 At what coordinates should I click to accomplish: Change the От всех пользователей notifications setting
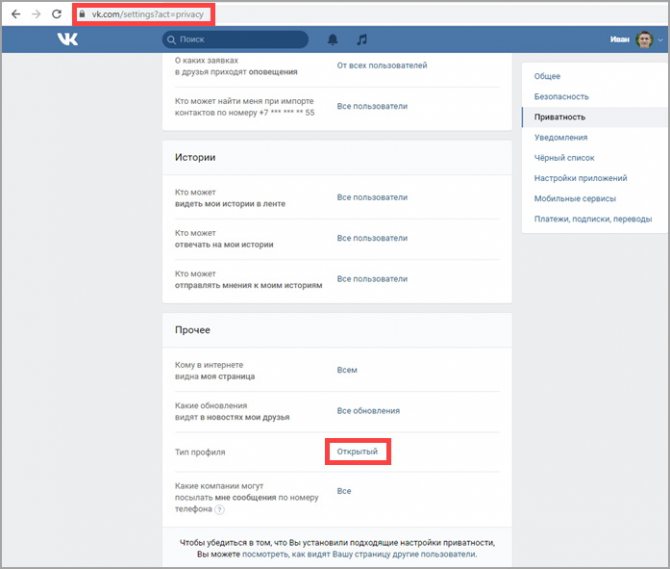click(382, 65)
